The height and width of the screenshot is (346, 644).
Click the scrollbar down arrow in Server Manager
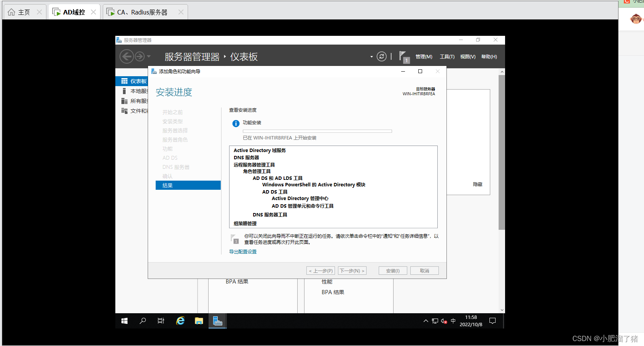pos(502,310)
